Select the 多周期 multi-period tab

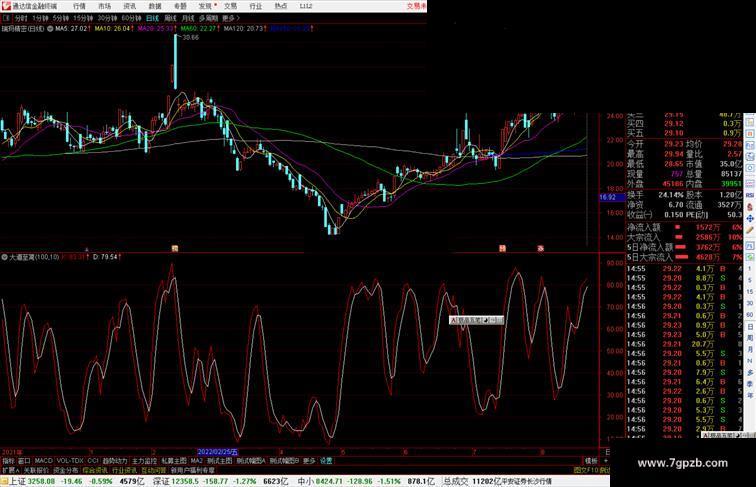[208, 18]
